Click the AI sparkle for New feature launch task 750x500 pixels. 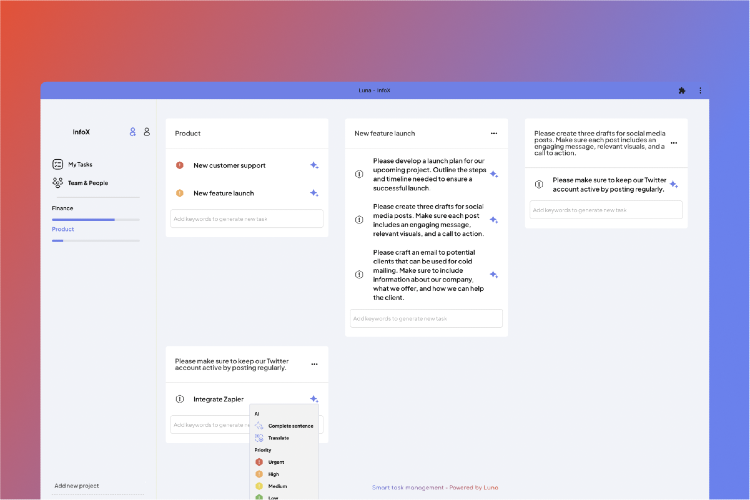(x=314, y=193)
